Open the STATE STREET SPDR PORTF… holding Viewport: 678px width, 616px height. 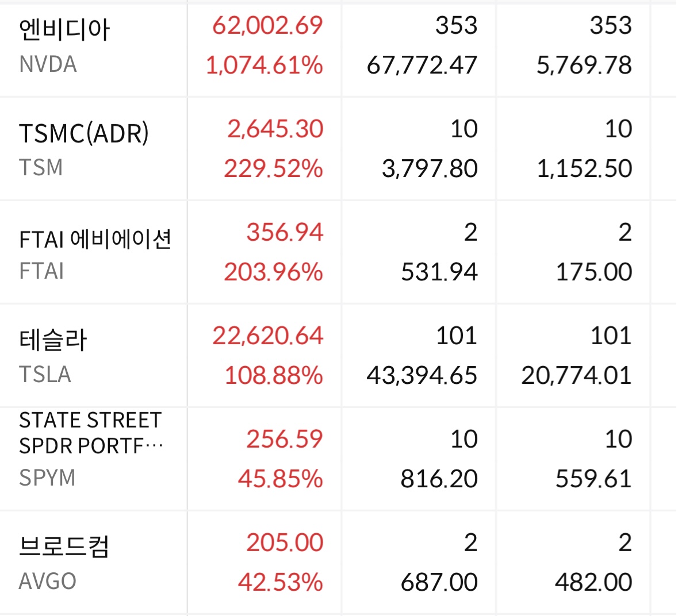[90, 433]
